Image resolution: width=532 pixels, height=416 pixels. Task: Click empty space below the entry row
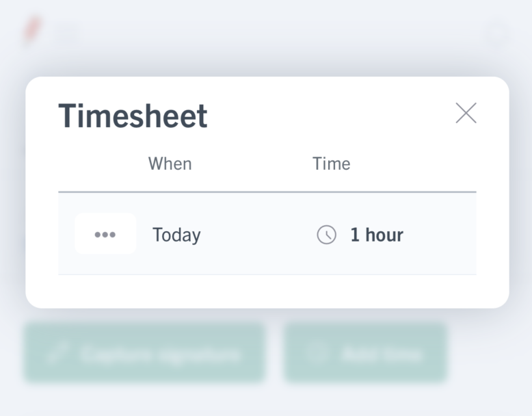(267, 291)
